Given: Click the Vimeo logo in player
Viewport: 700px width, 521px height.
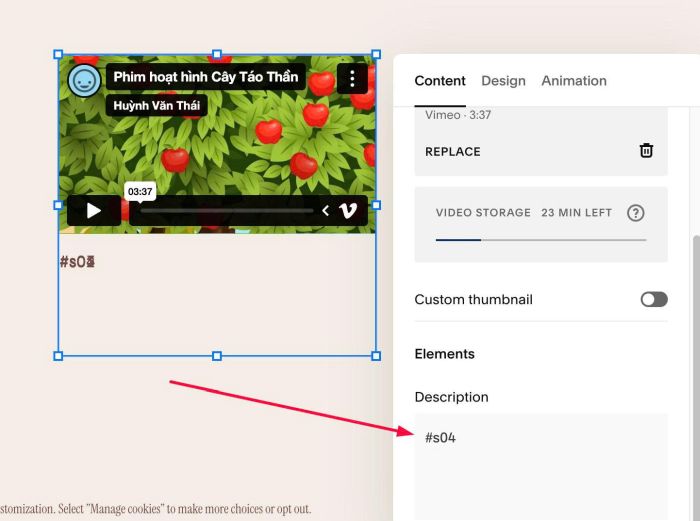Looking at the screenshot, I should point(348,210).
